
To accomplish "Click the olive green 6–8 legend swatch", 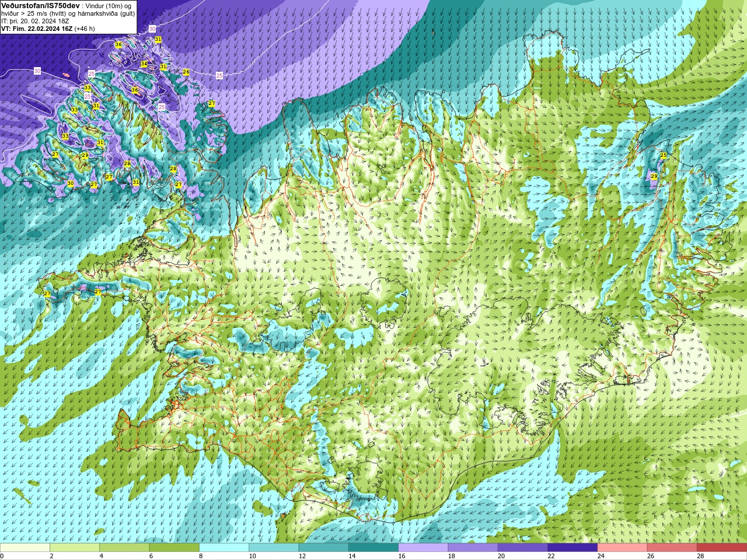I will 174,548.
